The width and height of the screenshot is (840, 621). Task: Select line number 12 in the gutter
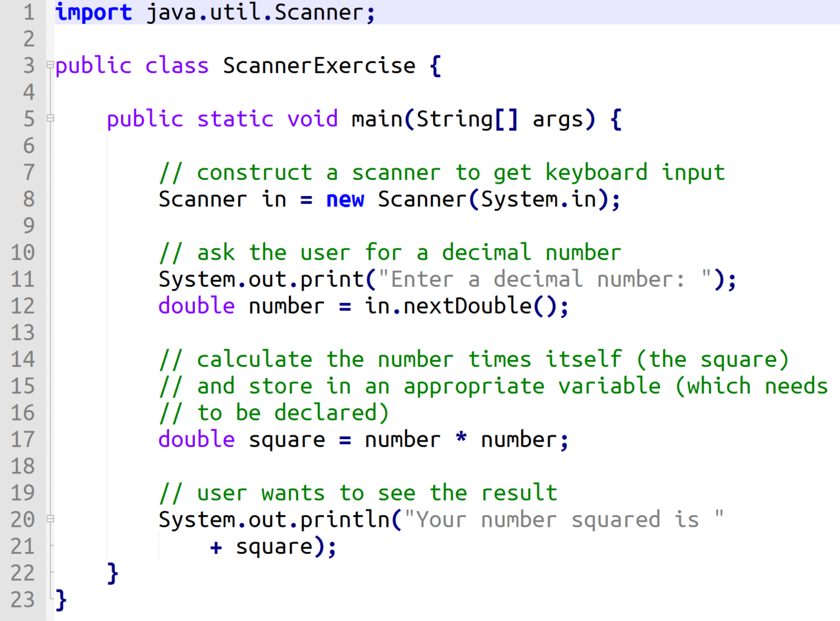click(23, 306)
